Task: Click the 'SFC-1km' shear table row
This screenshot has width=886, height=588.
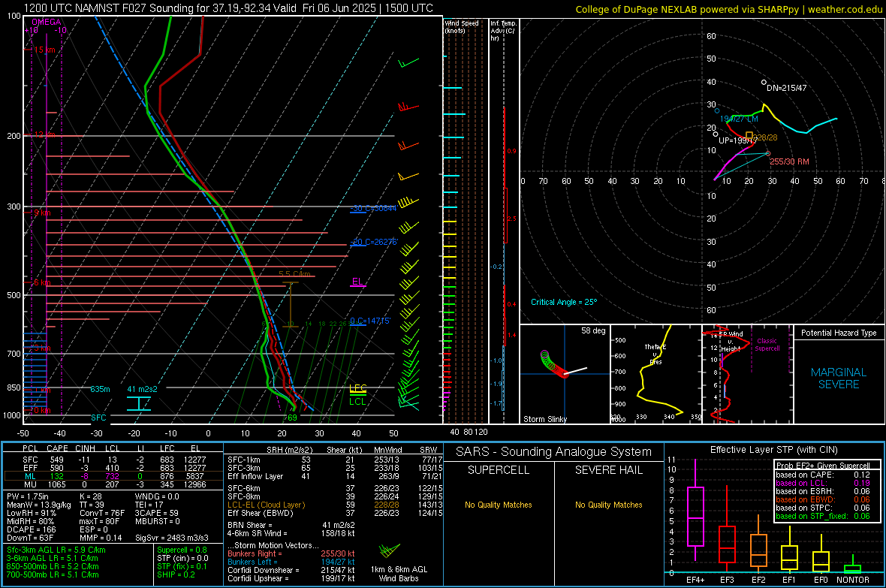Action: (x=335, y=460)
